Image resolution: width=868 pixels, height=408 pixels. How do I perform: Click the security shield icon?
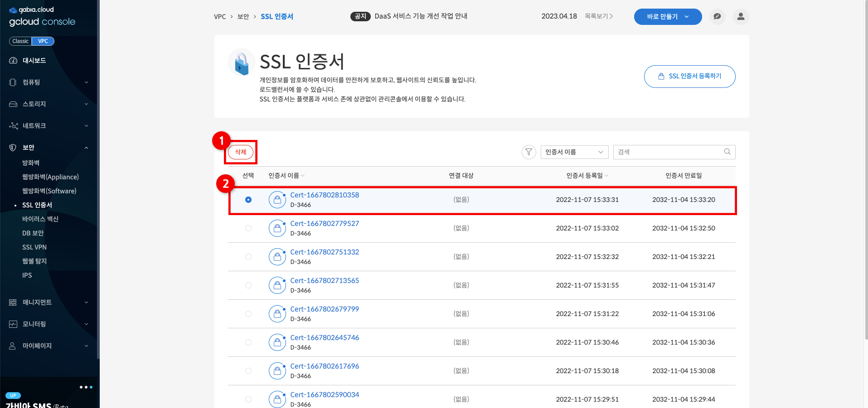click(13, 148)
